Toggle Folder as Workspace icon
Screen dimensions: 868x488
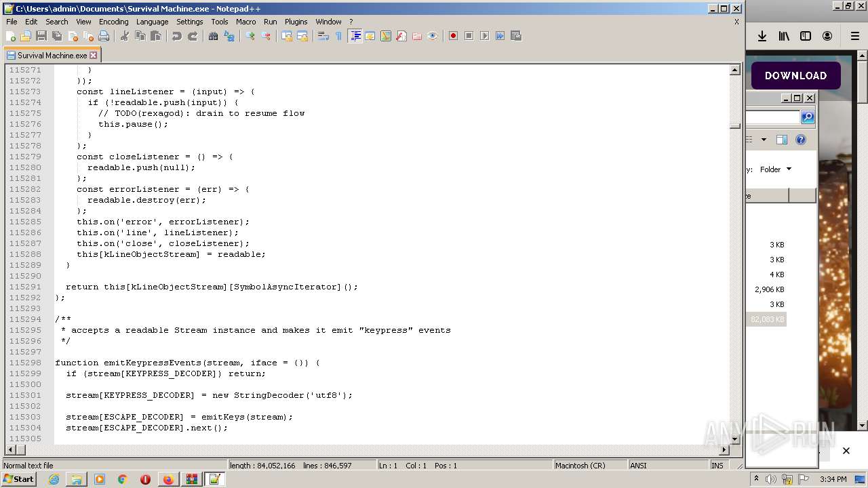pyautogui.click(x=417, y=36)
